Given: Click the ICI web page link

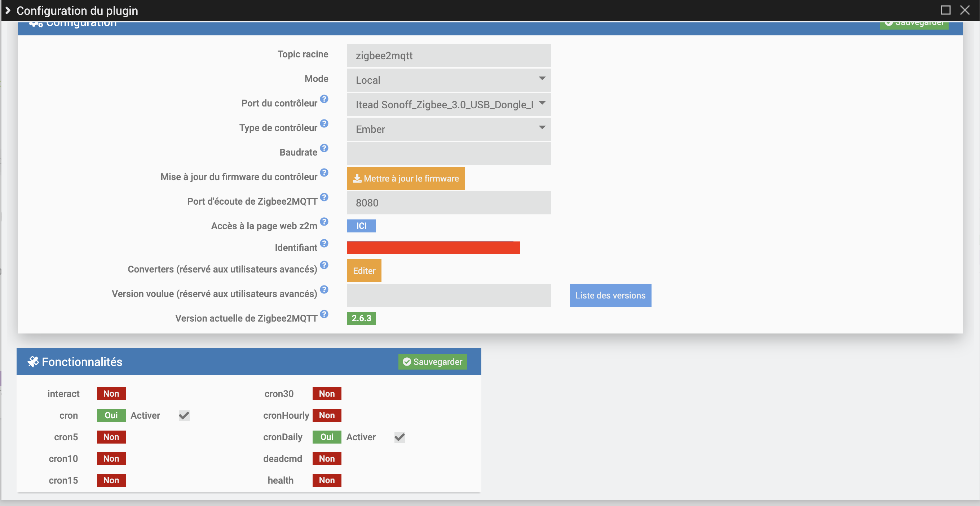Looking at the screenshot, I should (361, 226).
